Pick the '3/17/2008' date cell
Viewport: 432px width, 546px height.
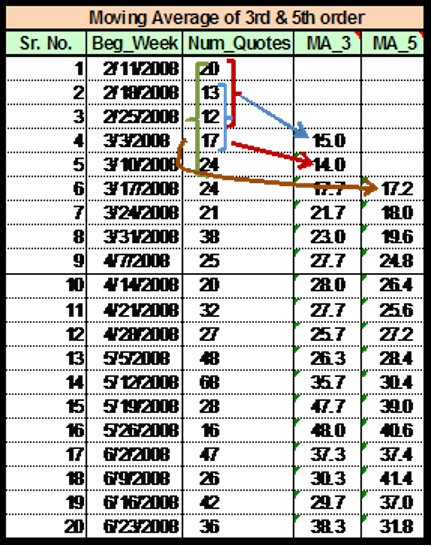coord(134,189)
